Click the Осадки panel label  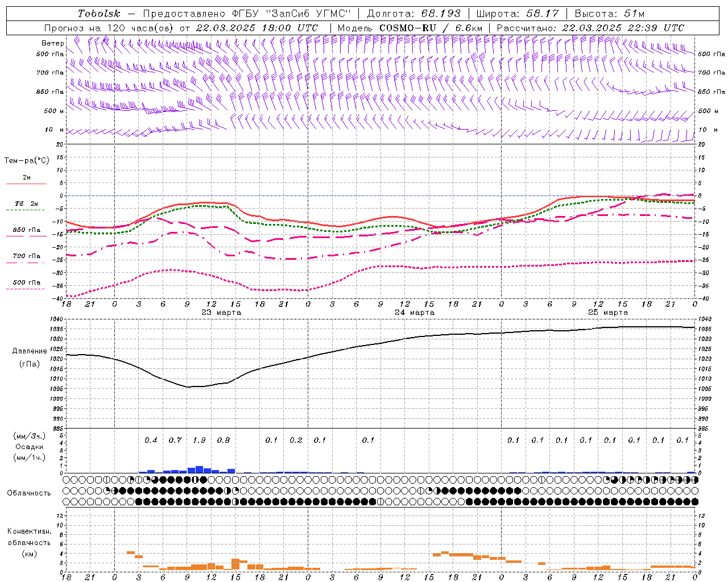coord(30,447)
